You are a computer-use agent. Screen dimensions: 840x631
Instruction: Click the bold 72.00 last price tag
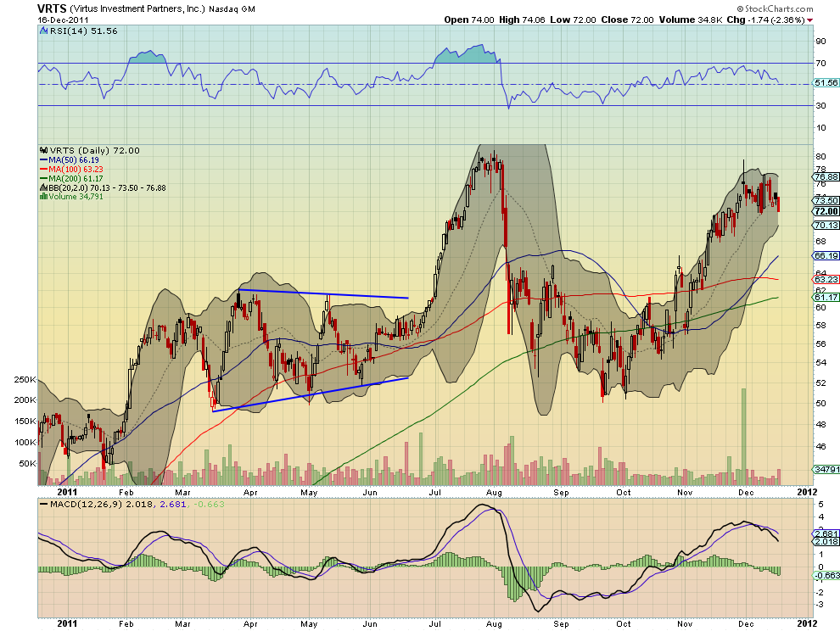point(826,211)
